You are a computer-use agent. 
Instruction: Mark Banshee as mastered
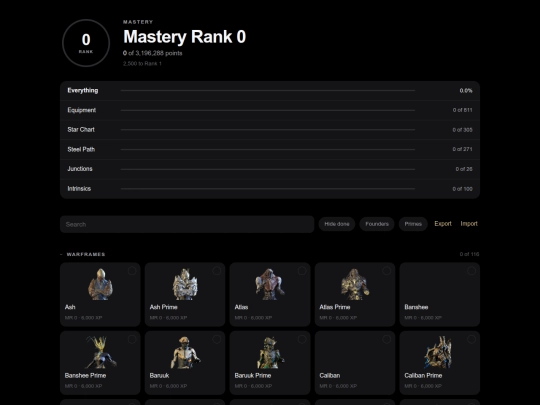coord(471,271)
